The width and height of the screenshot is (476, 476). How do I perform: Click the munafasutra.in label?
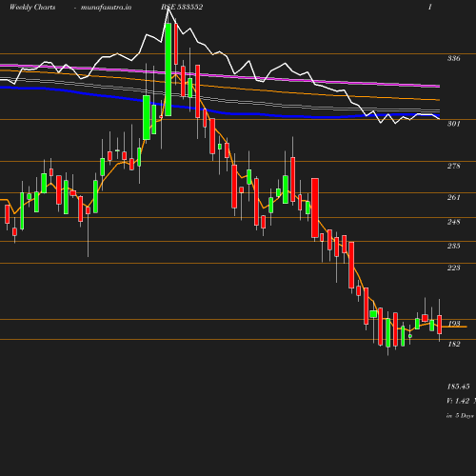click(x=106, y=8)
